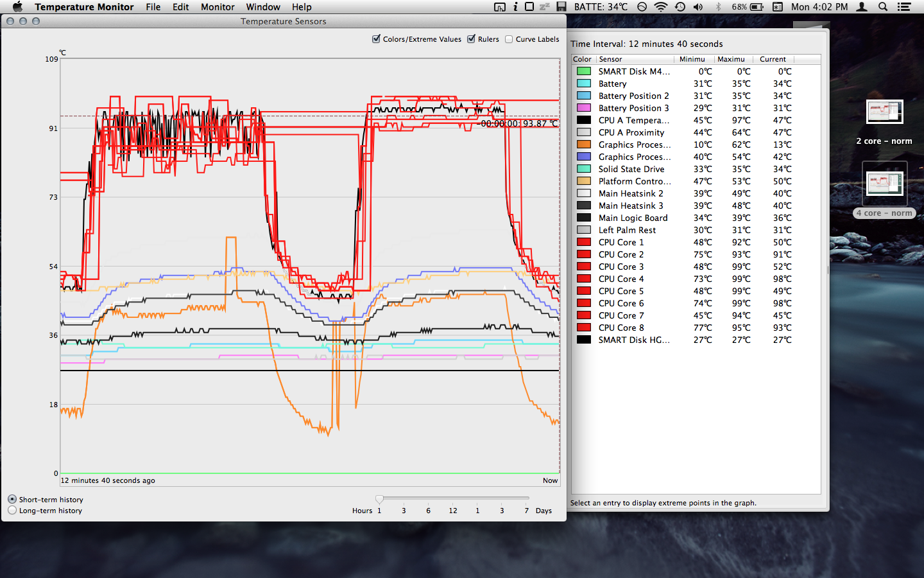Open the File menu
The width and height of the screenshot is (924, 578).
[153, 7]
